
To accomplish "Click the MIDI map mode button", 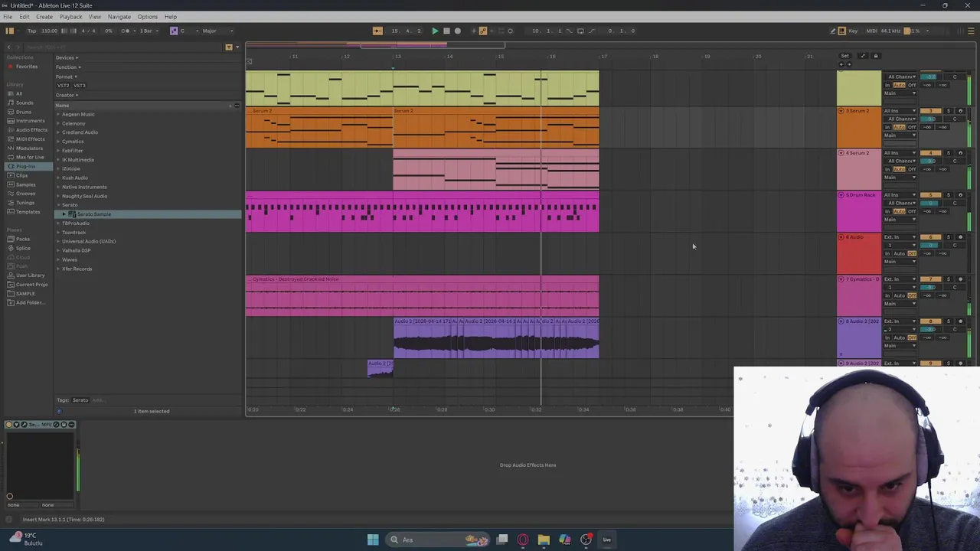I will [x=871, y=31].
